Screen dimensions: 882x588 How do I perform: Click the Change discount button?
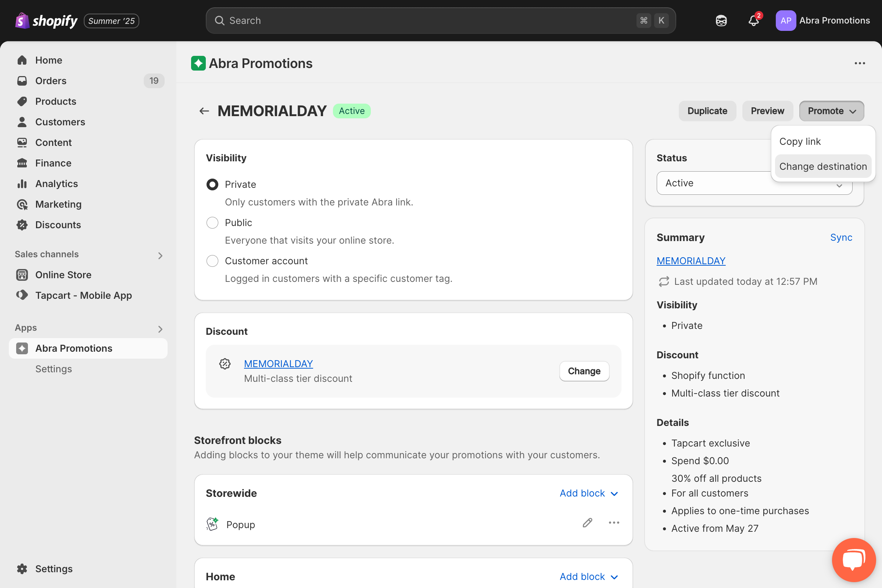584,371
